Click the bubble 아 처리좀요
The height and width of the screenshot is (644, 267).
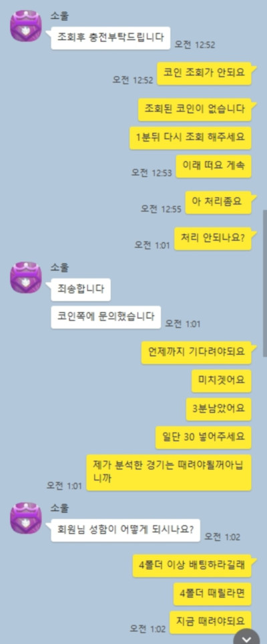(x=218, y=202)
